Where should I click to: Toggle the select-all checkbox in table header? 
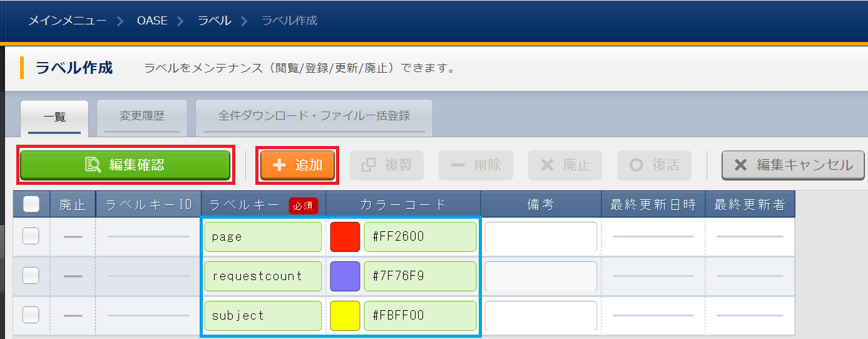click(x=31, y=204)
